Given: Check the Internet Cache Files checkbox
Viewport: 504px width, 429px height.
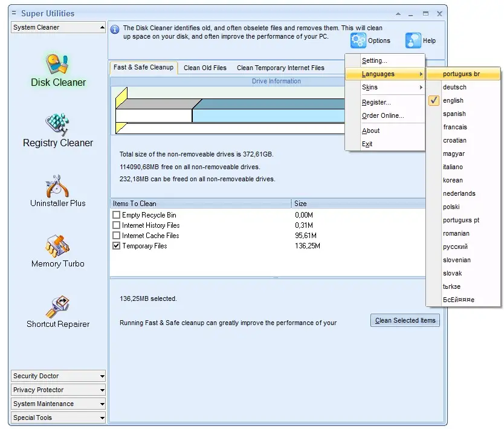Looking at the screenshot, I should coord(117,235).
